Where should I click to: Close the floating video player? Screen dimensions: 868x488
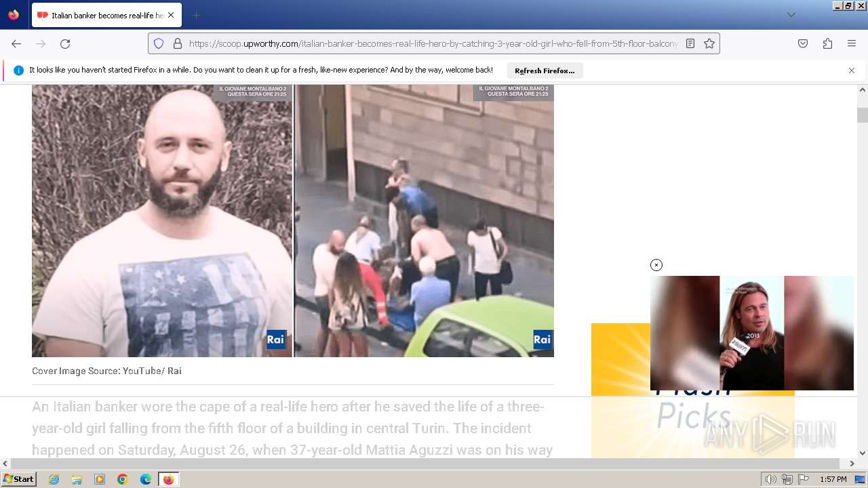pos(656,265)
